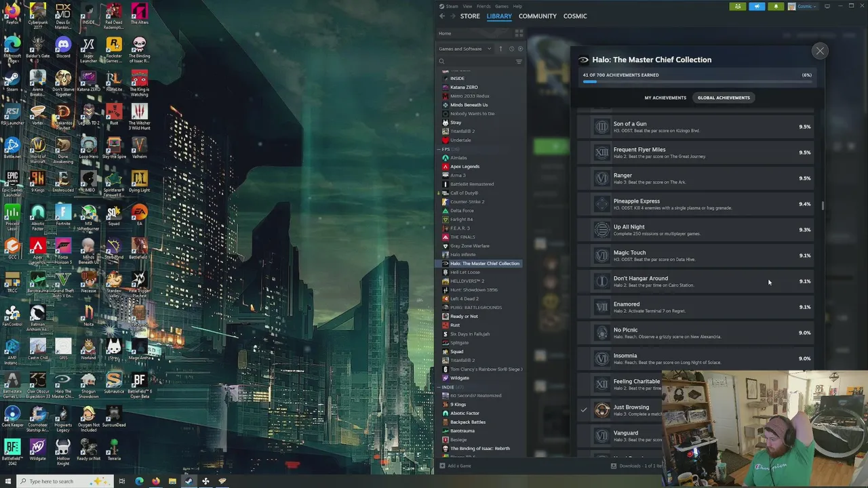The image size is (868, 488).
Task: Open the Windows Start menu
Action: click(x=7, y=481)
